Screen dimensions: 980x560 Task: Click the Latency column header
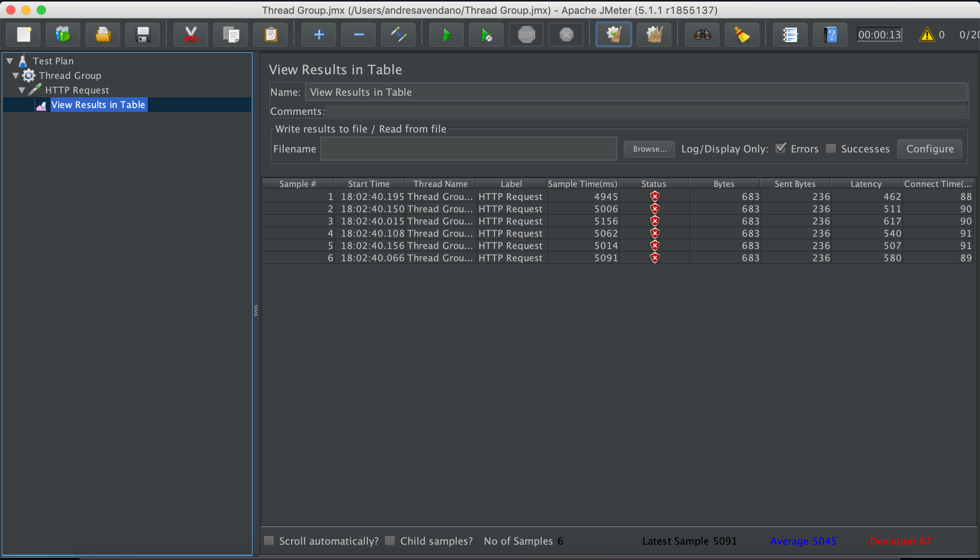866,184
